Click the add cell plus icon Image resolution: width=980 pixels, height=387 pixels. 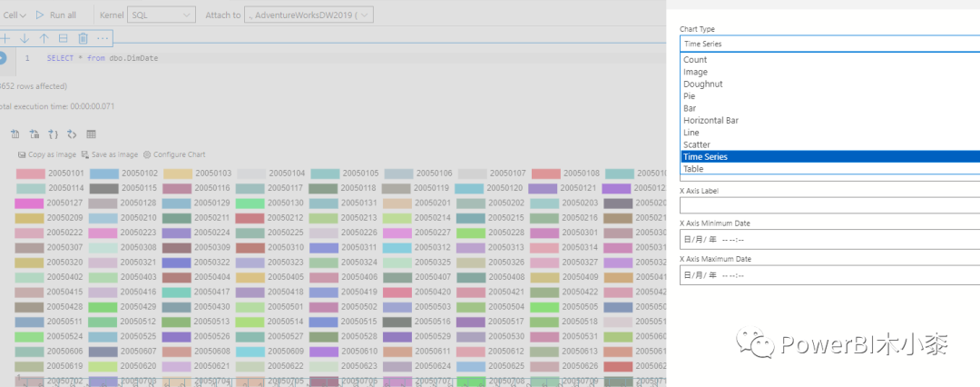(x=5, y=38)
